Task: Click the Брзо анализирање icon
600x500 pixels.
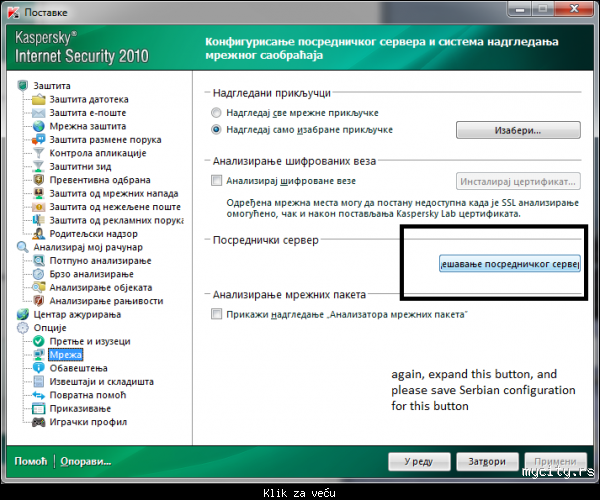Action: point(39,274)
